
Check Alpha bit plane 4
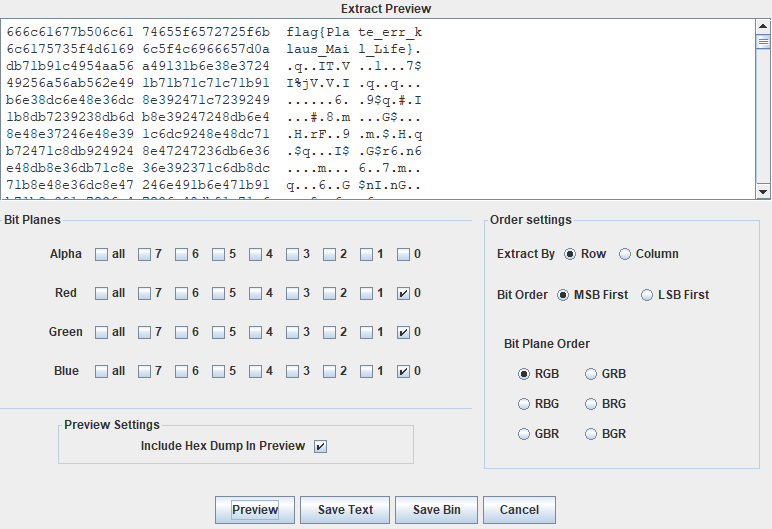(x=255, y=254)
